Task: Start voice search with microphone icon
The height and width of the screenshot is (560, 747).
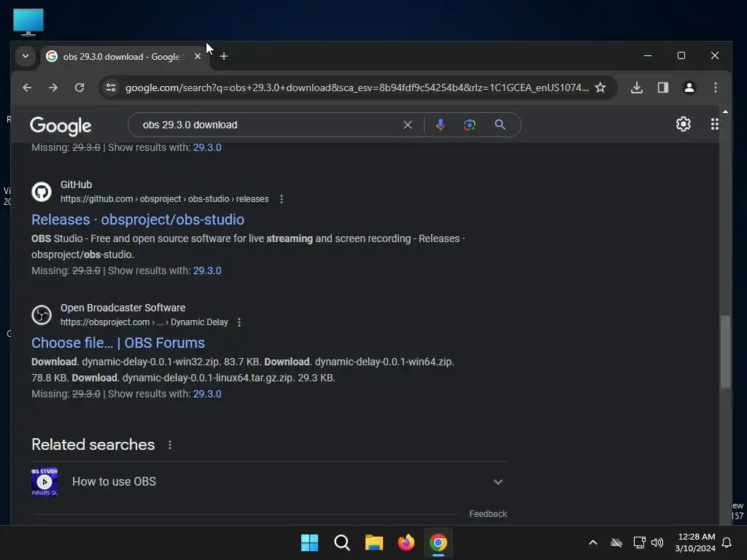Action: 440,125
